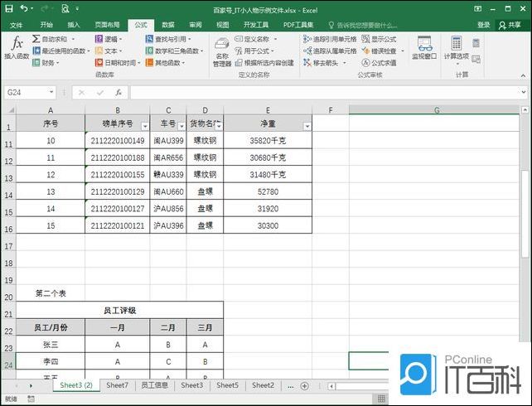Switch to the 页面布局 (Page Layout) tab
Screen dimensions: 532x406
(x=107, y=25)
